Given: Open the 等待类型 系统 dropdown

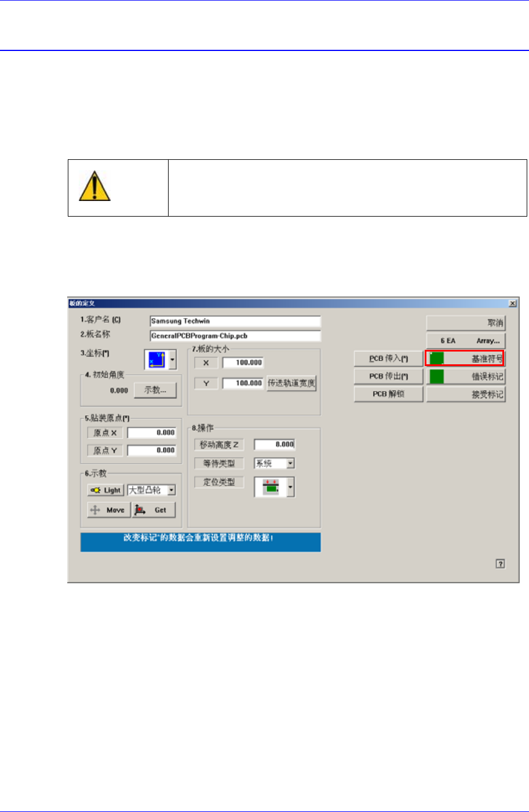Looking at the screenshot, I should pyautogui.click(x=290, y=463).
